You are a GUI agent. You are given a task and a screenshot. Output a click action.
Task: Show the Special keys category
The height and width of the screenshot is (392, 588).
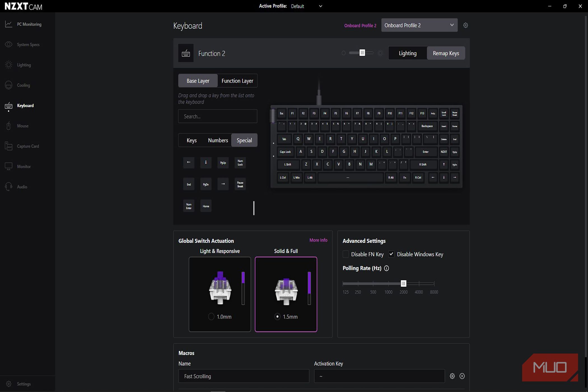pyautogui.click(x=244, y=140)
